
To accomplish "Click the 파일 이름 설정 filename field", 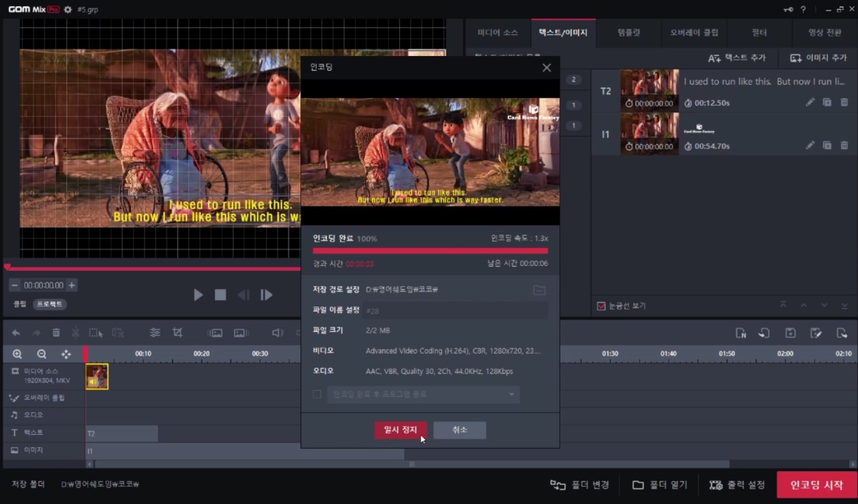I will [x=455, y=310].
